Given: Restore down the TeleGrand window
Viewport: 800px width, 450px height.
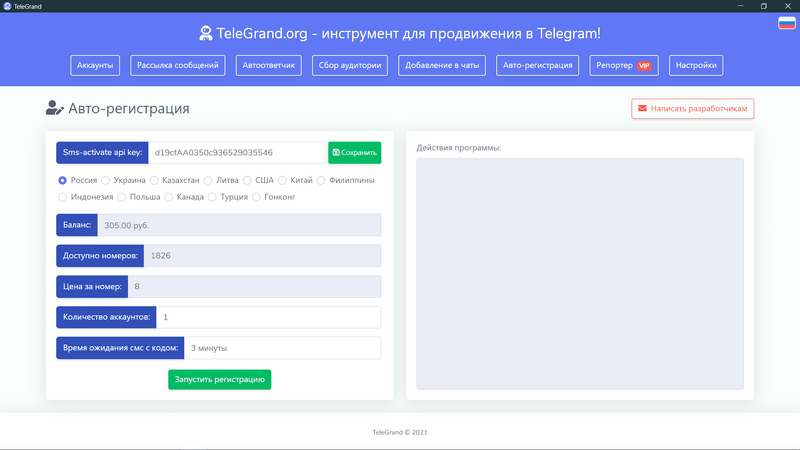Looking at the screenshot, I should coord(764,6).
